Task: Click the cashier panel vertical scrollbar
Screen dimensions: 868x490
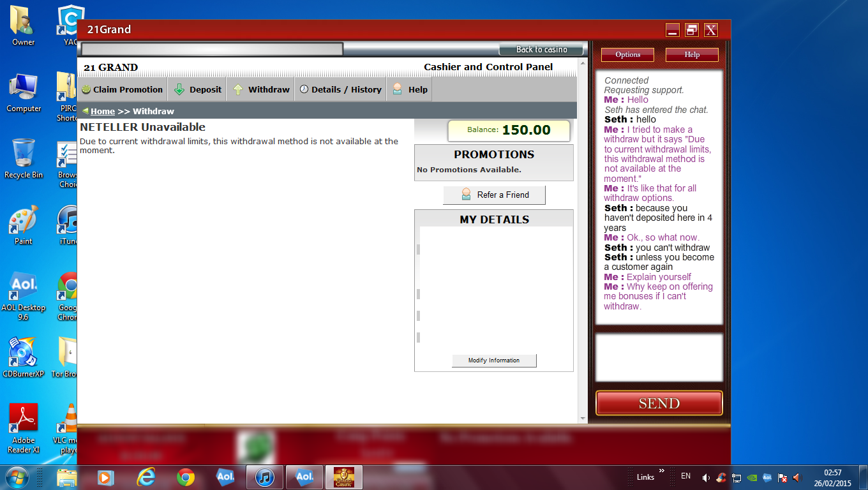Action: pos(582,239)
